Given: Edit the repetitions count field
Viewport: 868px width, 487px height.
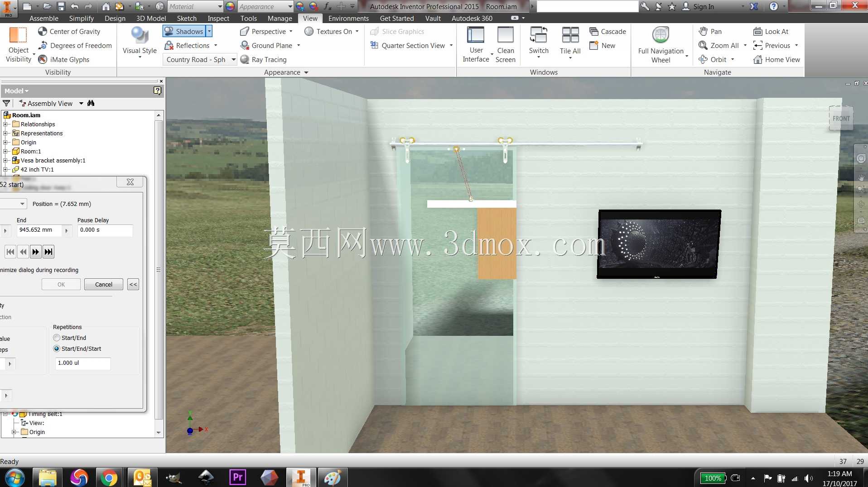Looking at the screenshot, I should [83, 363].
